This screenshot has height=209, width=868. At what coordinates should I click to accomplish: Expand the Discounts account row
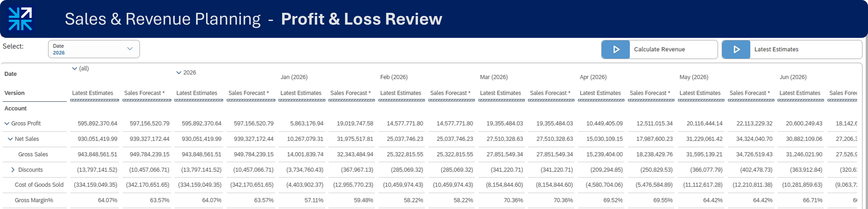13,170
